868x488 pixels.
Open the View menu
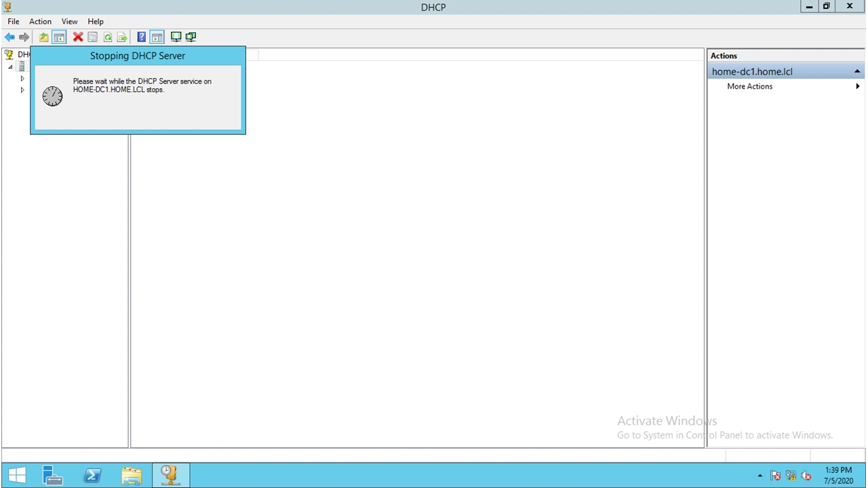click(x=70, y=22)
